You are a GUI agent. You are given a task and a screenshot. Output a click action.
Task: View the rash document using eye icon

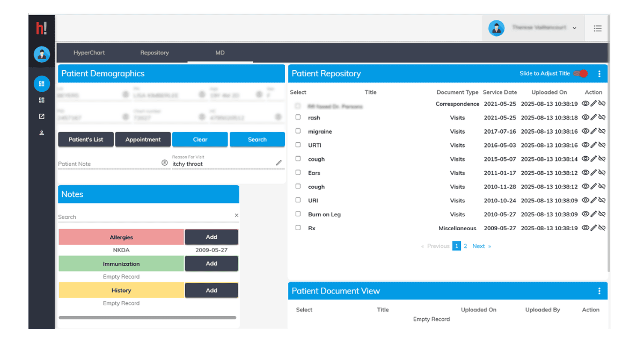pos(586,118)
